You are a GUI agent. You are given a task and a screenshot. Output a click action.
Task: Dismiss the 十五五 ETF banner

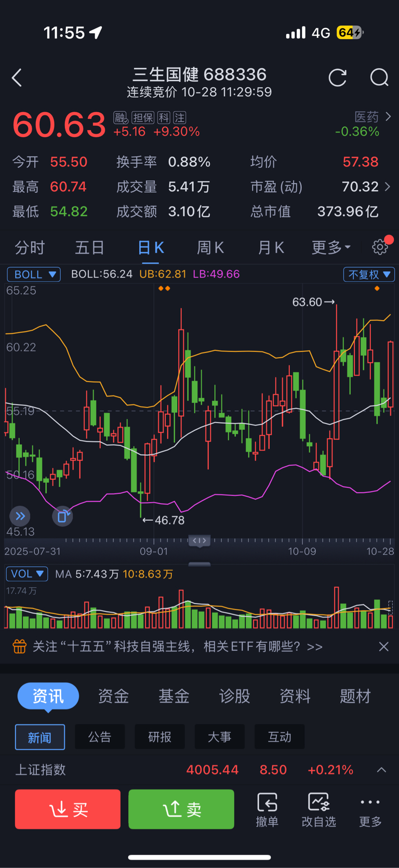click(x=384, y=647)
